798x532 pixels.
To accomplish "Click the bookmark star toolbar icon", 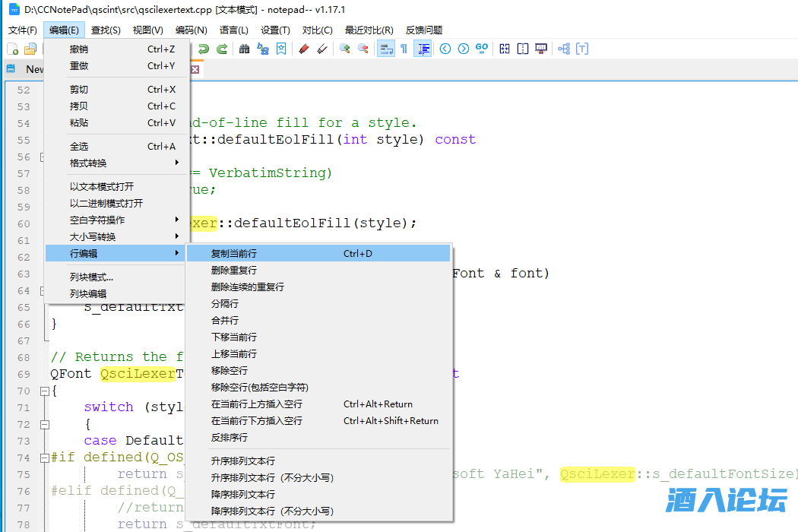I will 281,49.
